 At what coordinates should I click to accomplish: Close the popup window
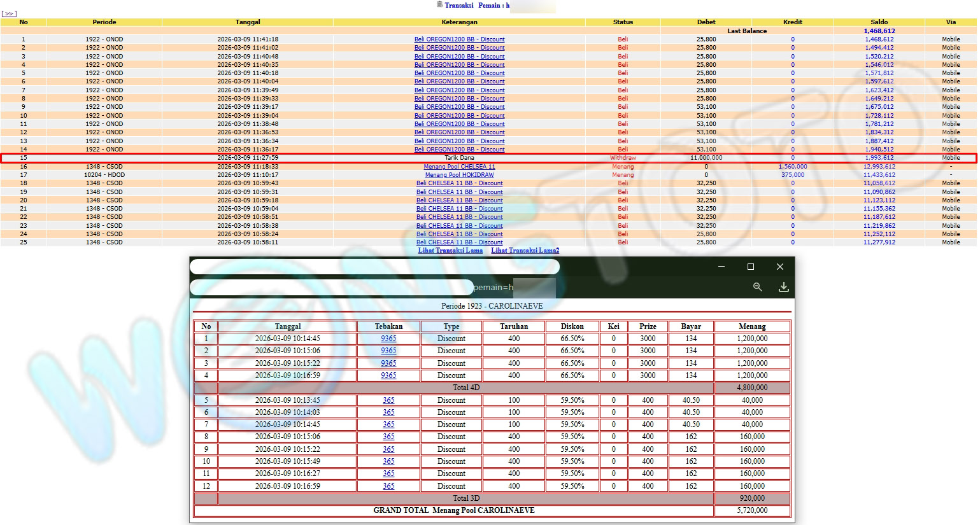779,267
